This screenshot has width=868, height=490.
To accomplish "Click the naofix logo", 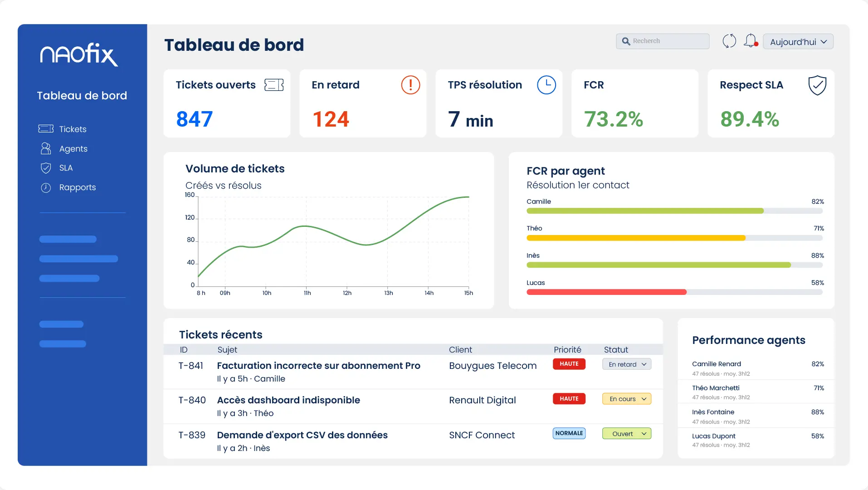I will (x=79, y=54).
